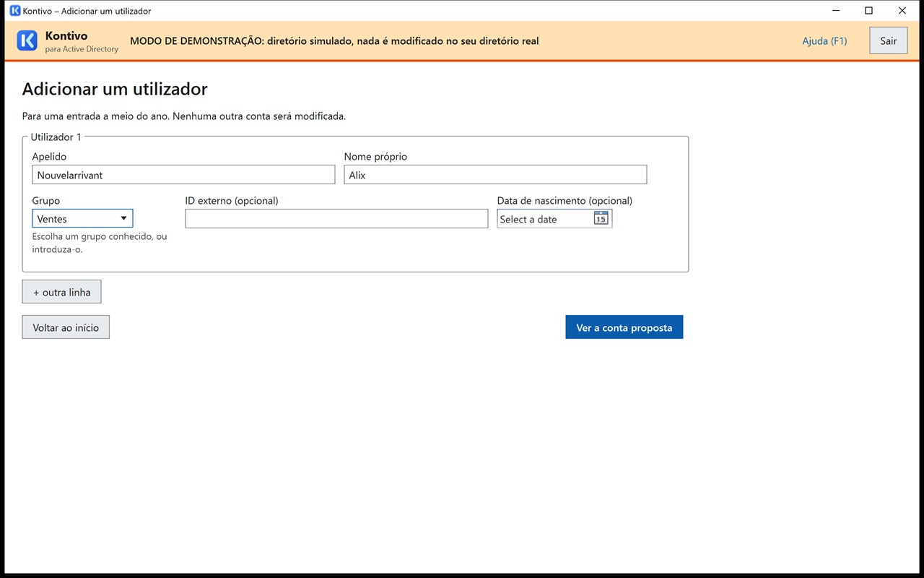The height and width of the screenshot is (578, 924).
Task: Click the ID externo field
Action: pos(336,219)
